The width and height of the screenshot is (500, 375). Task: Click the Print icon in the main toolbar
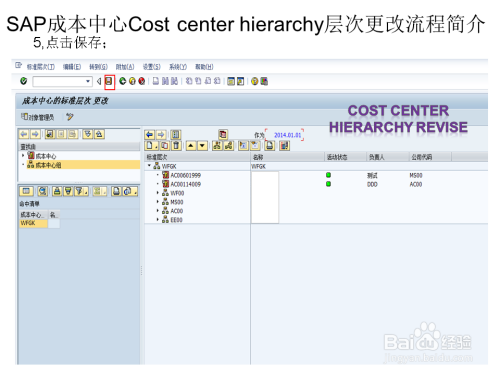coord(156,81)
